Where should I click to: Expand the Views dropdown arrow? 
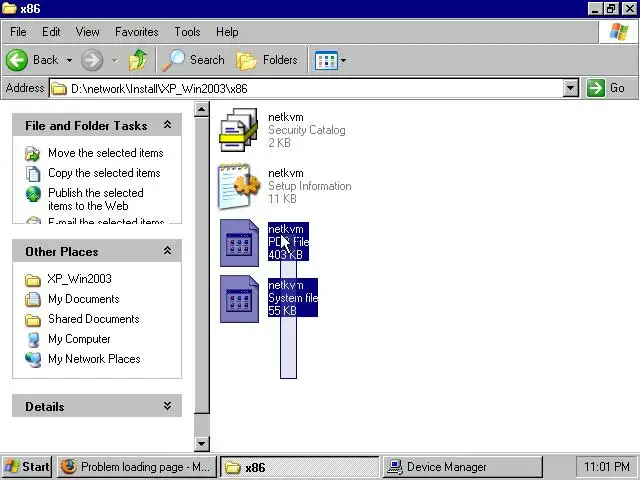(343, 61)
